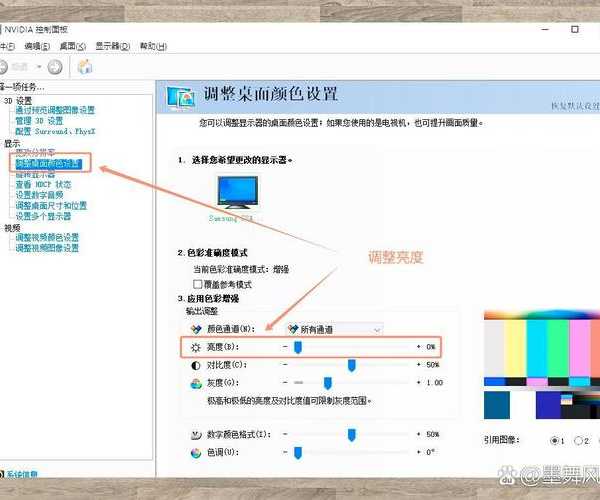The height and width of the screenshot is (500, 600).
Task: Decrease contrast with 对比度 minus button
Action: click(x=285, y=365)
